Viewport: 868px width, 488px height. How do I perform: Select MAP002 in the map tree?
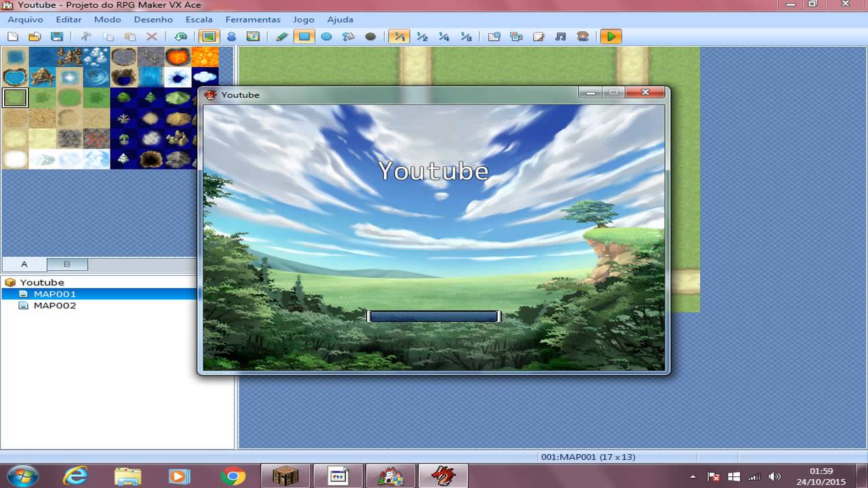(x=54, y=306)
